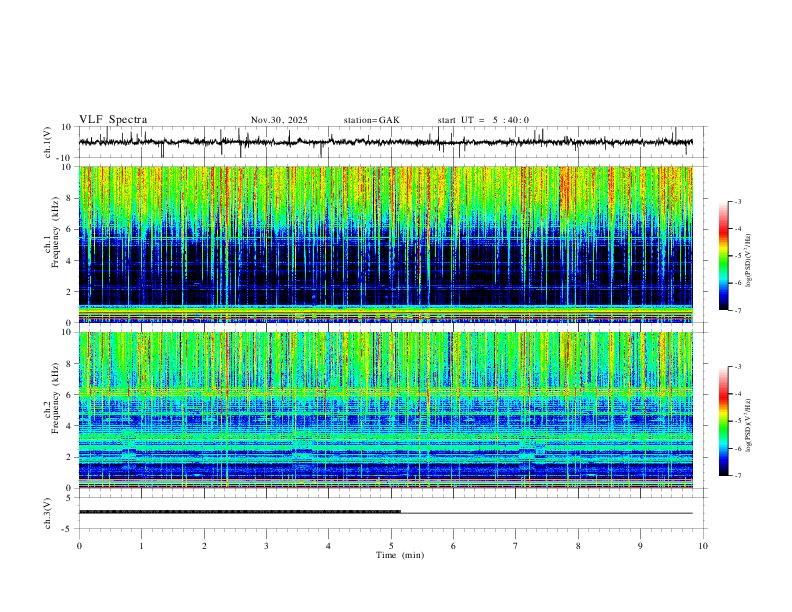The image size is (792, 612).
Task: Click the date 'Nov.30, 2025'
Action: [x=279, y=120]
